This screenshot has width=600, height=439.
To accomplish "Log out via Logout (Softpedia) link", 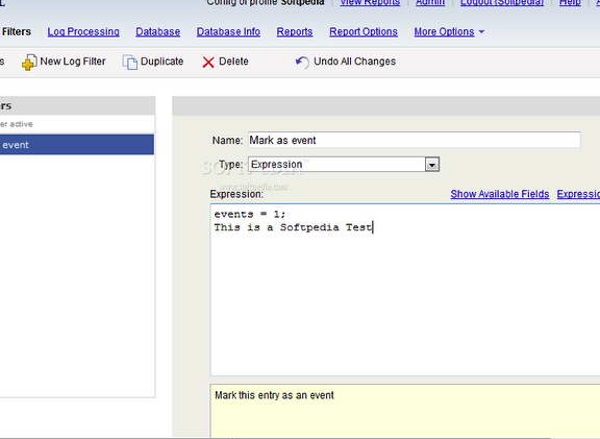I will 500,3.
